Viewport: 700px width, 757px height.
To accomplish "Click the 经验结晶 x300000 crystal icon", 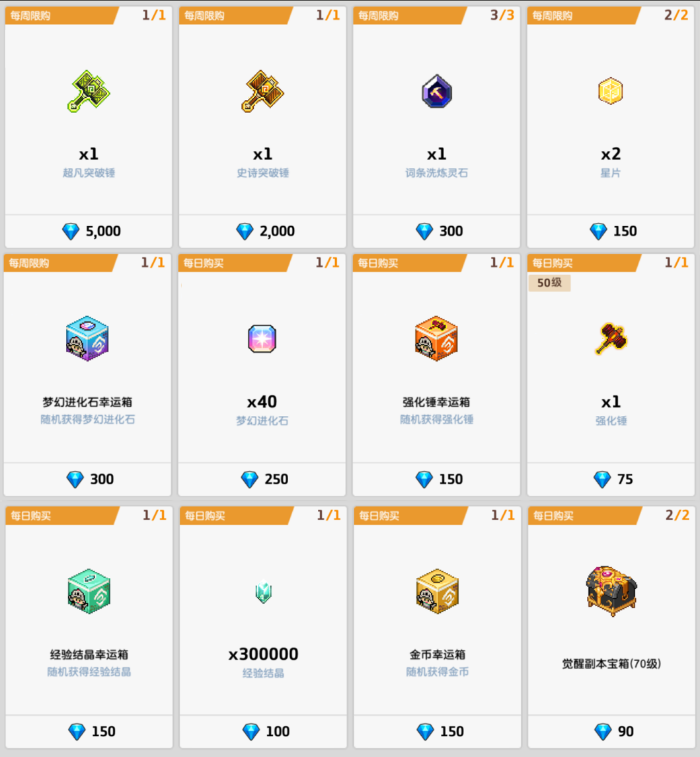I will 264,592.
